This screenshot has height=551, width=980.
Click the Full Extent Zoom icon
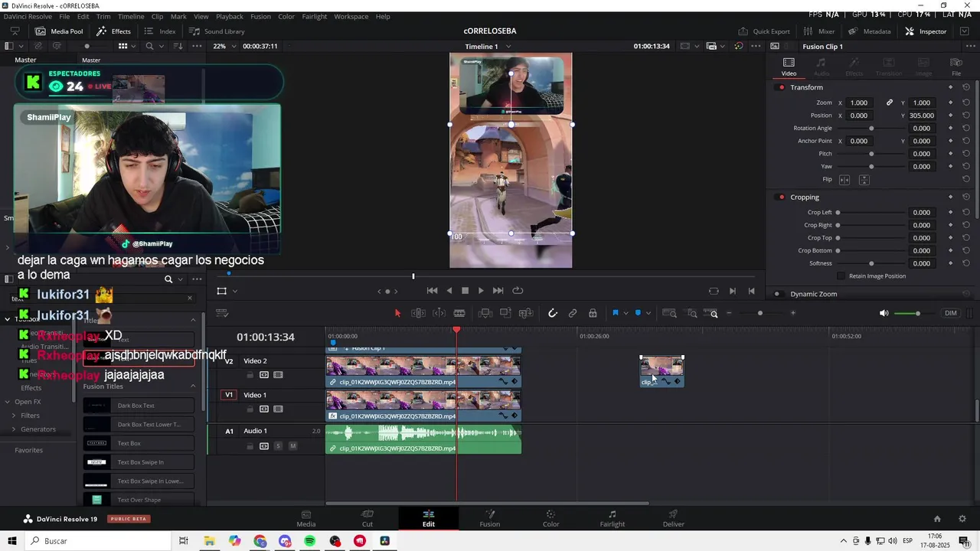(x=669, y=313)
